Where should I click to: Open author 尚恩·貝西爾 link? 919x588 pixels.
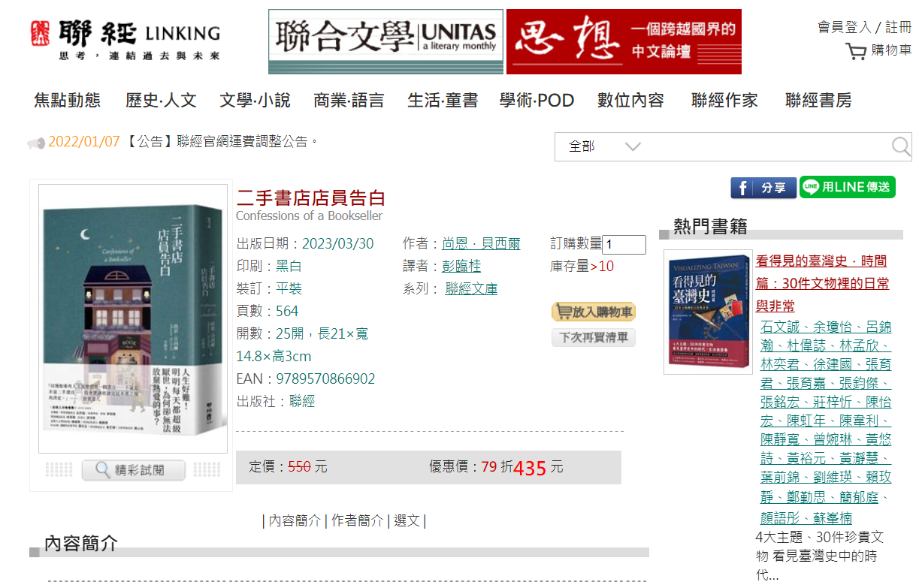(x=481, y=244)
